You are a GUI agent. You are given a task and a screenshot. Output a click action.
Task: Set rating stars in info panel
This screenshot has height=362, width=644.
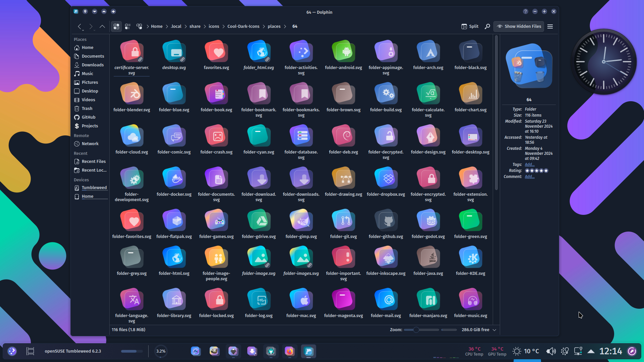[x=536, y=171]
